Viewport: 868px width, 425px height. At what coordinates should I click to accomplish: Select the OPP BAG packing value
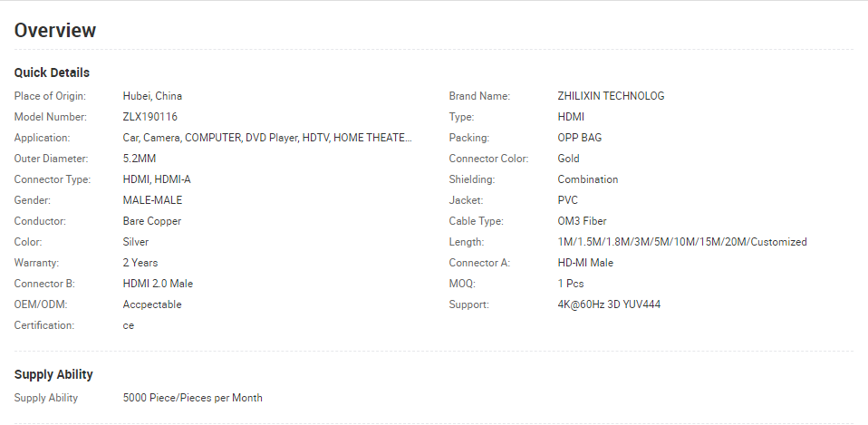coord(580,138)
